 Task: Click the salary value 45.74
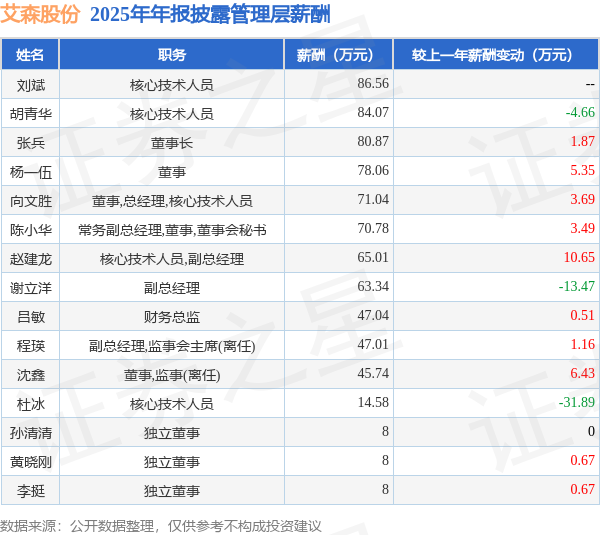coord(373,373)
